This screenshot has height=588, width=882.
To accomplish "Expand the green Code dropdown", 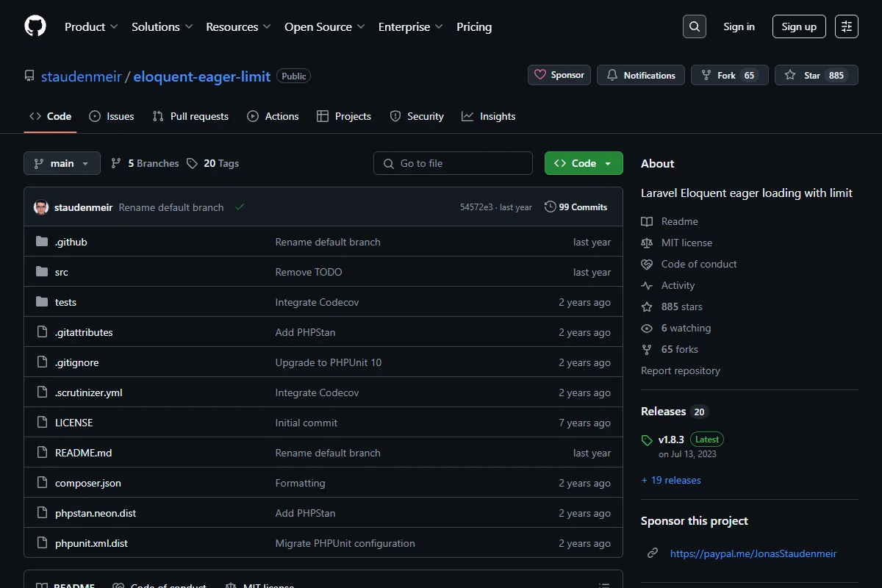I will [x=584, y=163].
